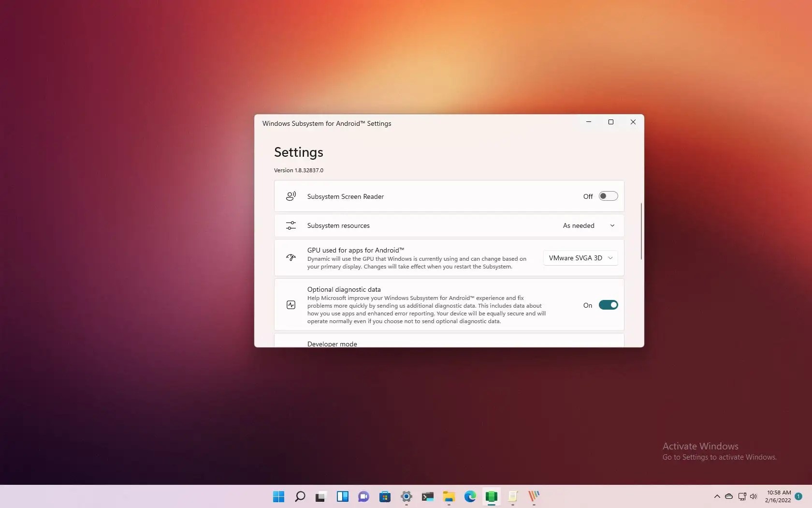The height and width of the screenshot is (508, 812).
Task: Click the GPU used for Android apps icon
Action: pos(290,258)
